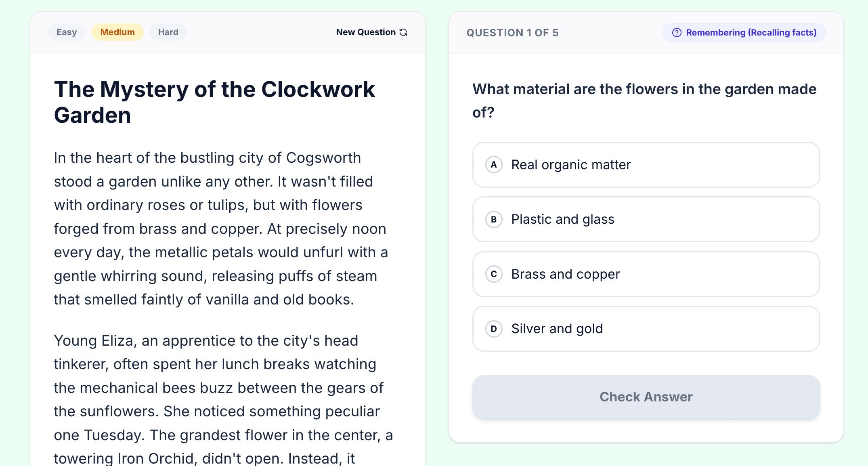
Task: Click the passage title "The Mystery of the Clockwork Garden"
Action: 214,102
